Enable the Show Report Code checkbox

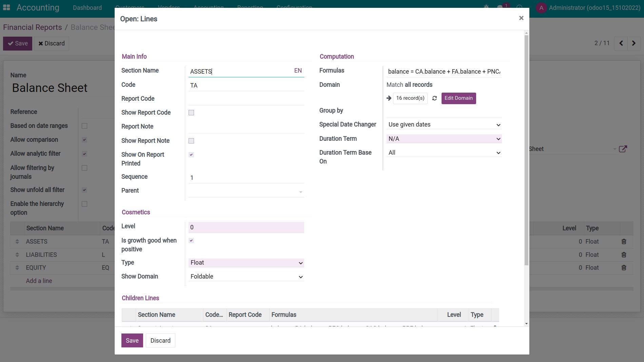(x=191, y=112)
